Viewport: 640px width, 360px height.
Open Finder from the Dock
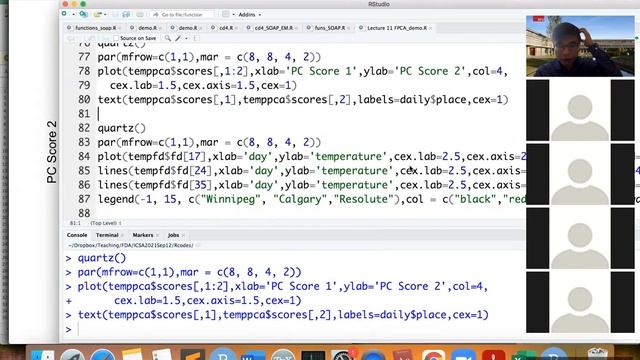[x=42, y=355]
